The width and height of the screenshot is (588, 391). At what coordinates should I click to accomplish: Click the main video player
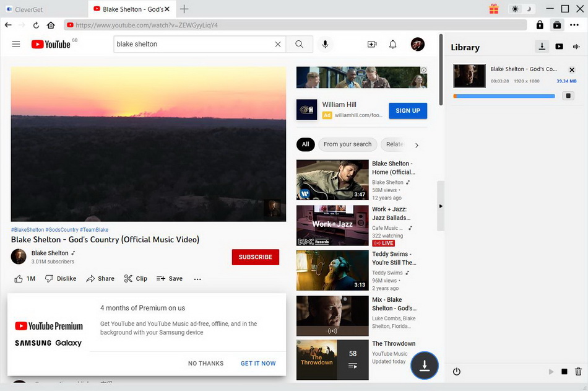point(149,144)
